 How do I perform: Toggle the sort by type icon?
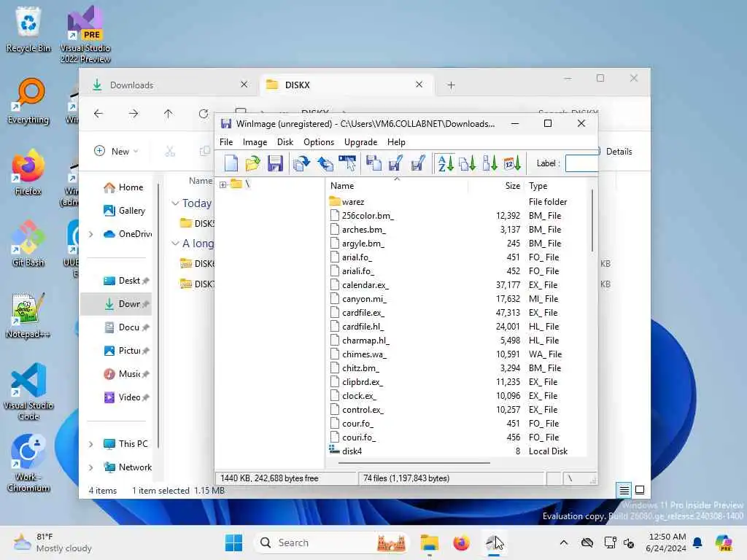pyautogui.click(x=468, y=163)
